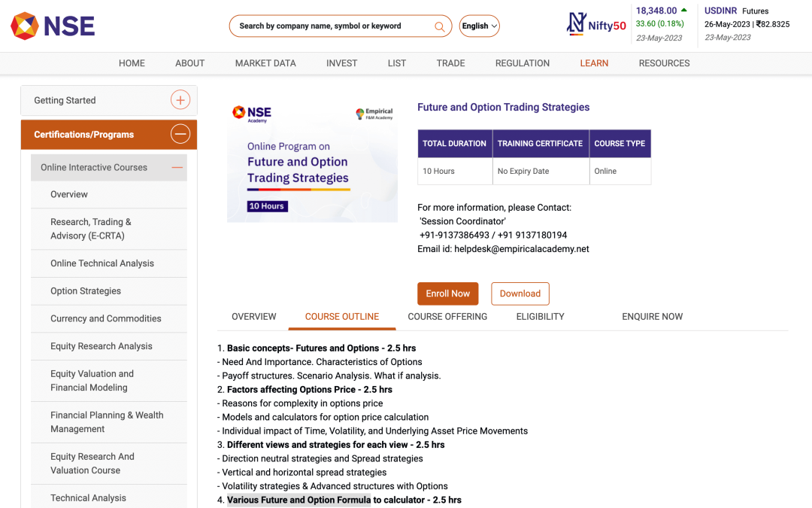Open the RESOURCES menu

(x=664, y=63)
